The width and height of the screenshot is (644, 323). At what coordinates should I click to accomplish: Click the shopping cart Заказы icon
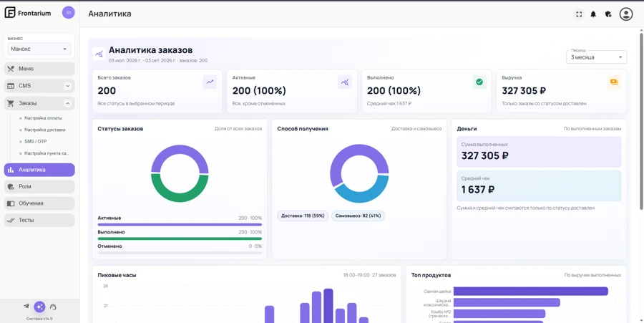coord(11,102)
